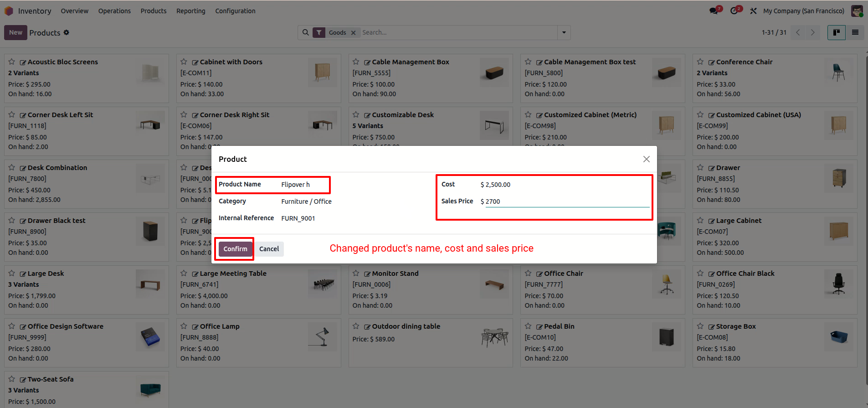Image resolution: width=868 pixels, height=408 pixels.
Task: Star the Office Design Software product
Action: click(x=12, y=326)
